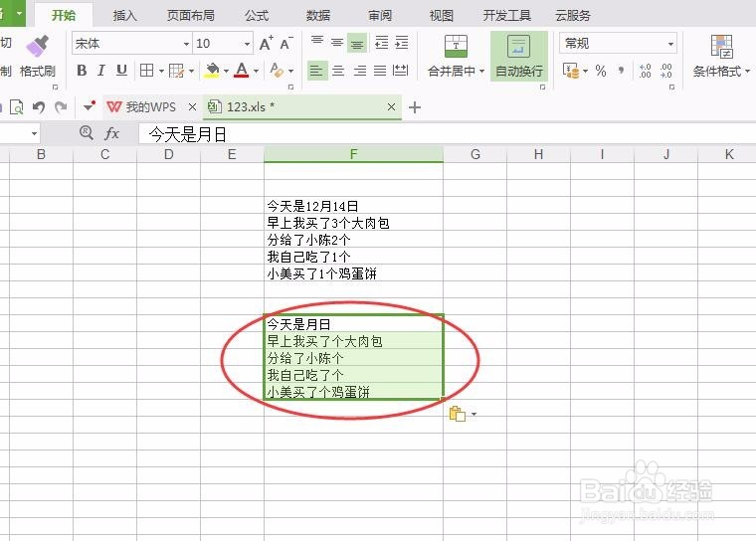Click the formula bar zoom magnifier icon

87,132
